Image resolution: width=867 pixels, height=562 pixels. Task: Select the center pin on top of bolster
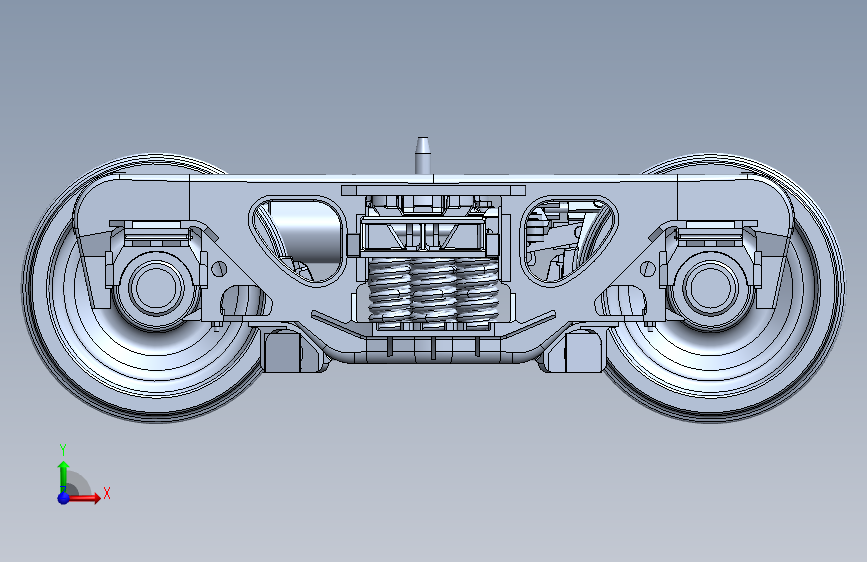click(x=423, y=156)
